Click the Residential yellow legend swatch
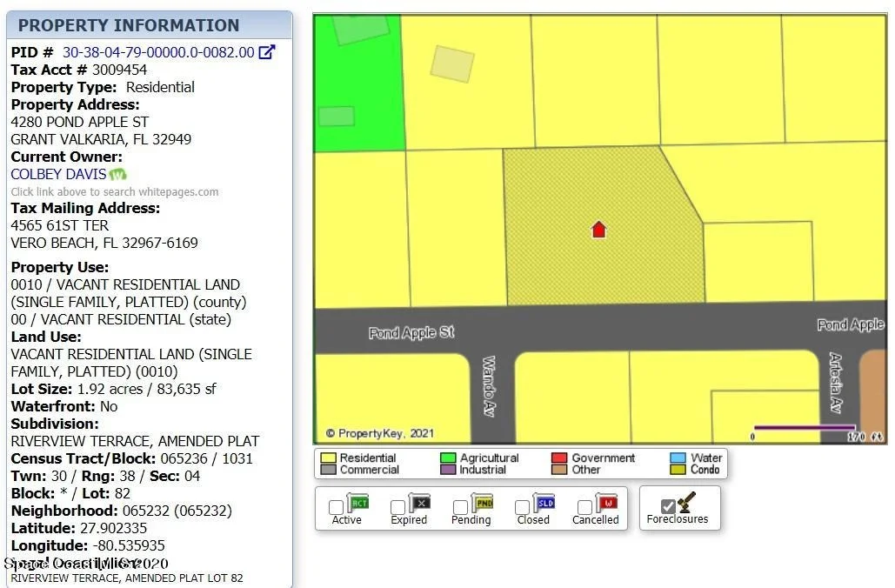The width and height of the screenshot is (895, 588). 328,458
